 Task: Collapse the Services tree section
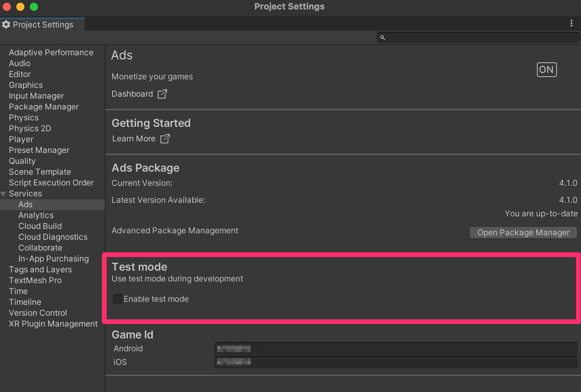coord(3,194)
